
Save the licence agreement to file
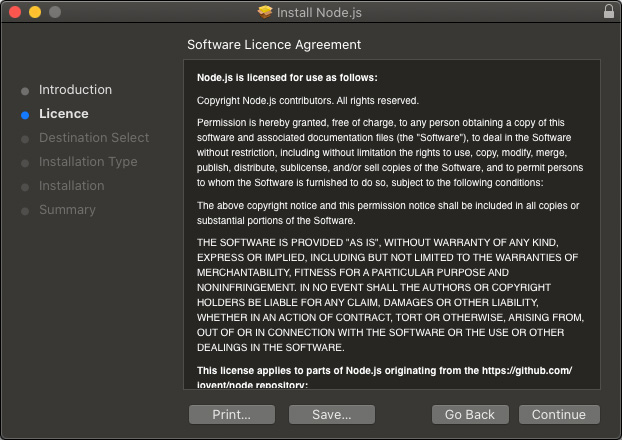pos(331,414)
